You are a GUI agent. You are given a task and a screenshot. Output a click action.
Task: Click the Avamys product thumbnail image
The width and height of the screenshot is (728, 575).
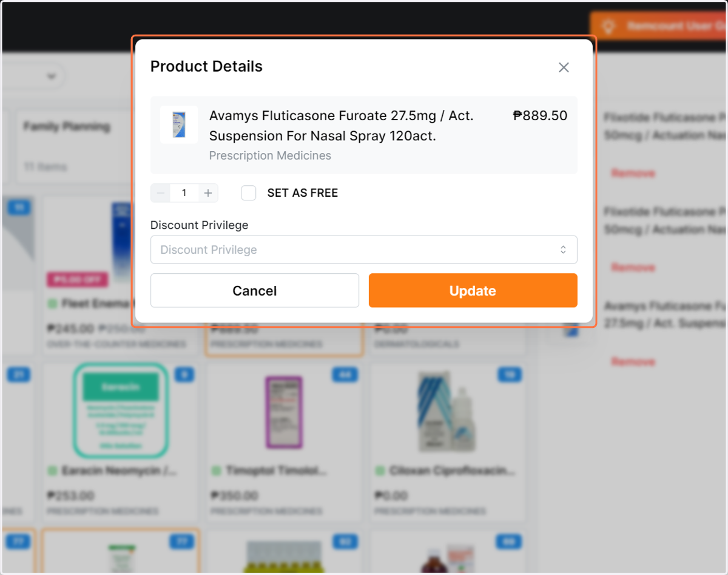179,124
